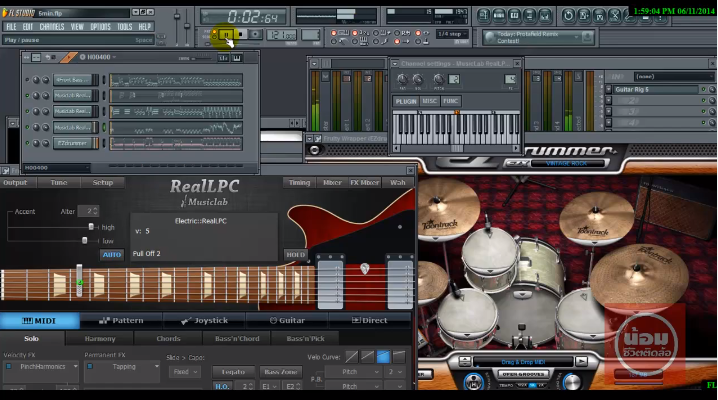This screenshot has width=718, height=400.
Task: Toggle the HOLD button in RealLPC
Action: (x=295, y=254)
